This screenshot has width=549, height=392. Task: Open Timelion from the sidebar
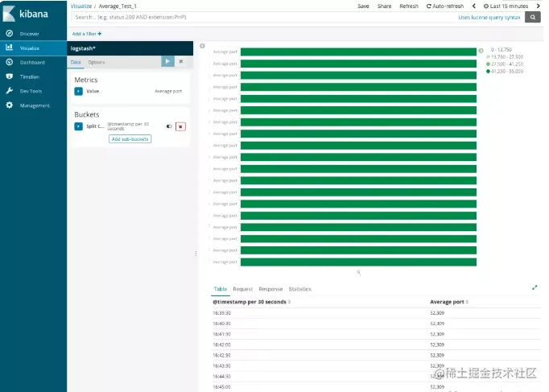point(30,76)
